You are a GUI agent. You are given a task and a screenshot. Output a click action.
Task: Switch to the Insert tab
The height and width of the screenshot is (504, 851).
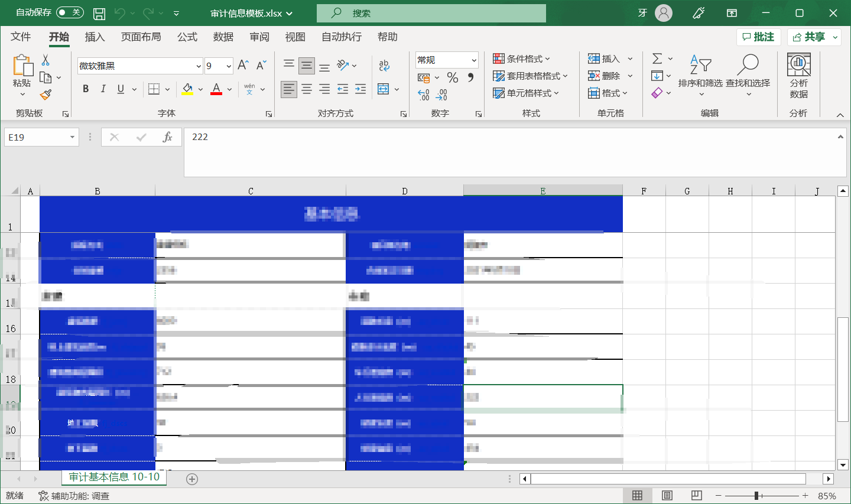tap(95, 37)
